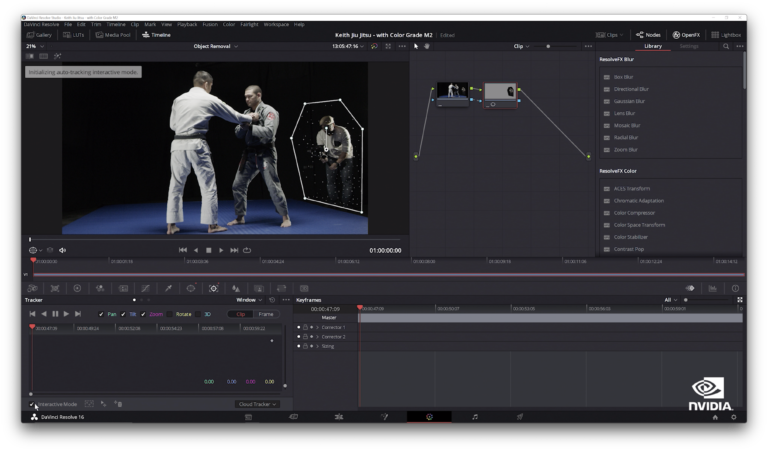Select the pointer tool in node editor
The image size is (768, 451).
point(416,46)
